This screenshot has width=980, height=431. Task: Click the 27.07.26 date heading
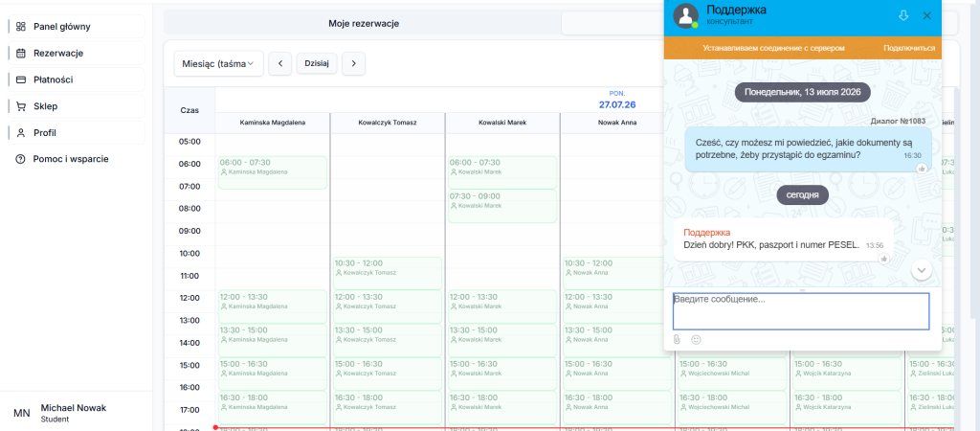coord(617,104)
